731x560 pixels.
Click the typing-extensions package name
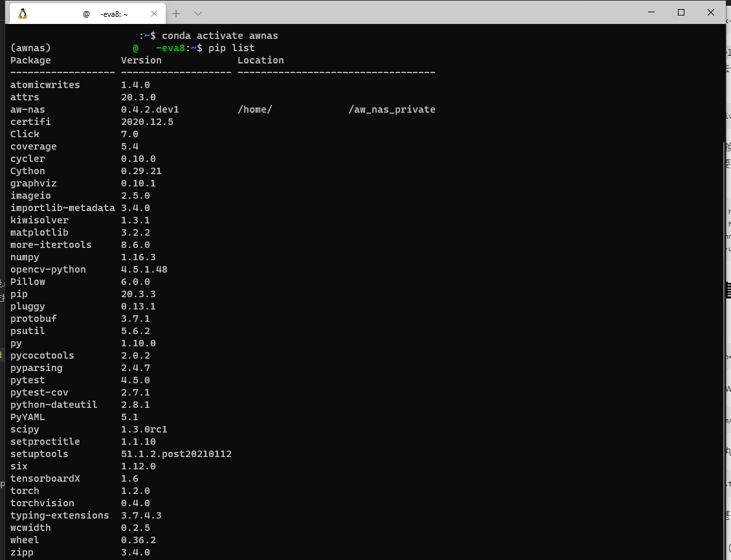tap(60, 515)
